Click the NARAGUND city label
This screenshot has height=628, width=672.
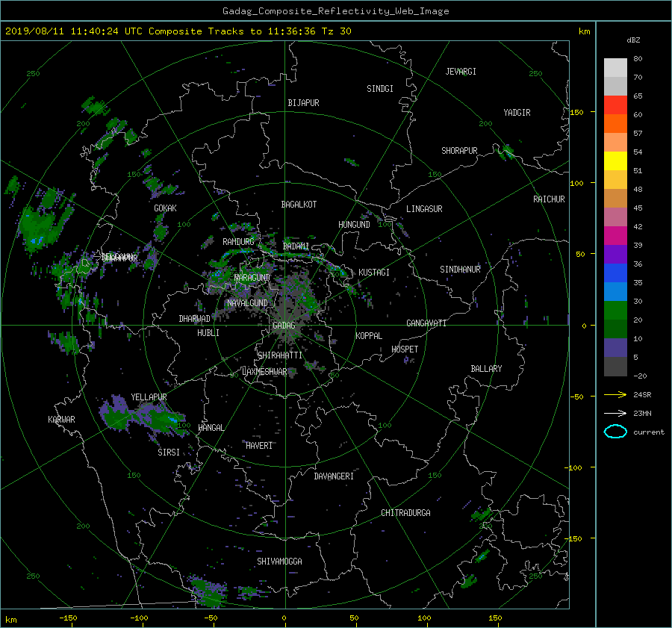point(252,278)
